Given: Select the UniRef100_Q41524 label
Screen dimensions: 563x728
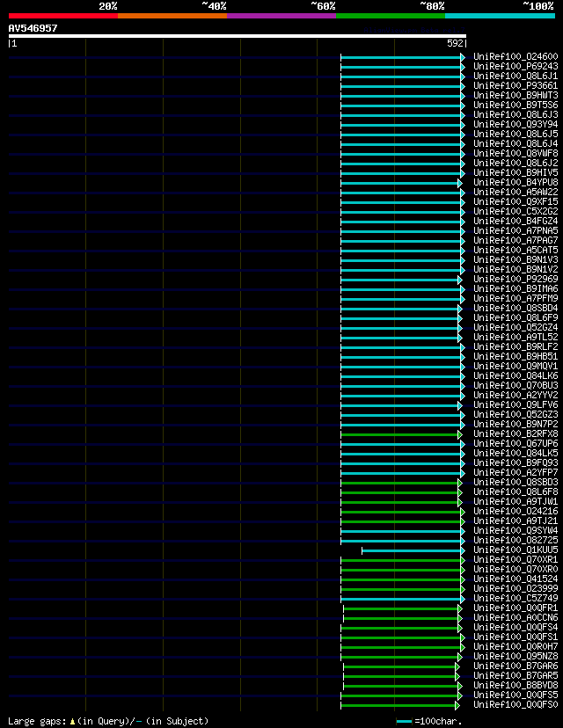Looking at the screenshot, I should point(515,579).
